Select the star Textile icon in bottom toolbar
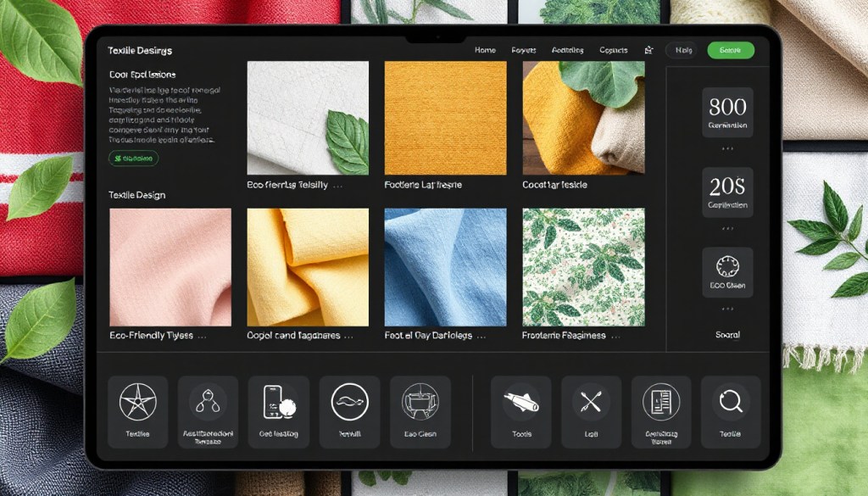This screenshot has height=496, width=868. [x=138, y=400]
